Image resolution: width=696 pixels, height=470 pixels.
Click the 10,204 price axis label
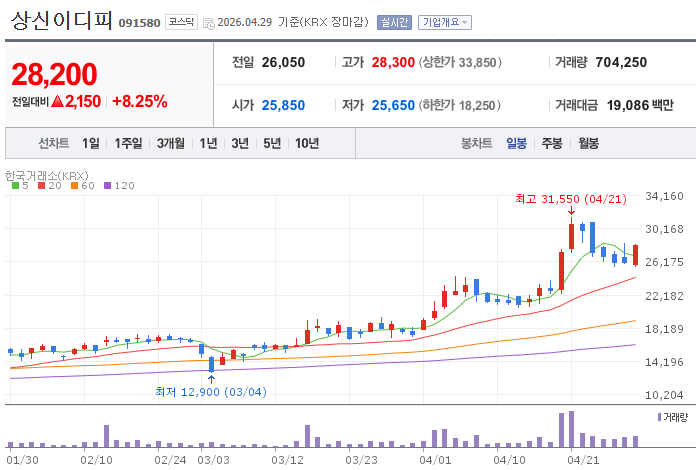(x=664, y=395)
